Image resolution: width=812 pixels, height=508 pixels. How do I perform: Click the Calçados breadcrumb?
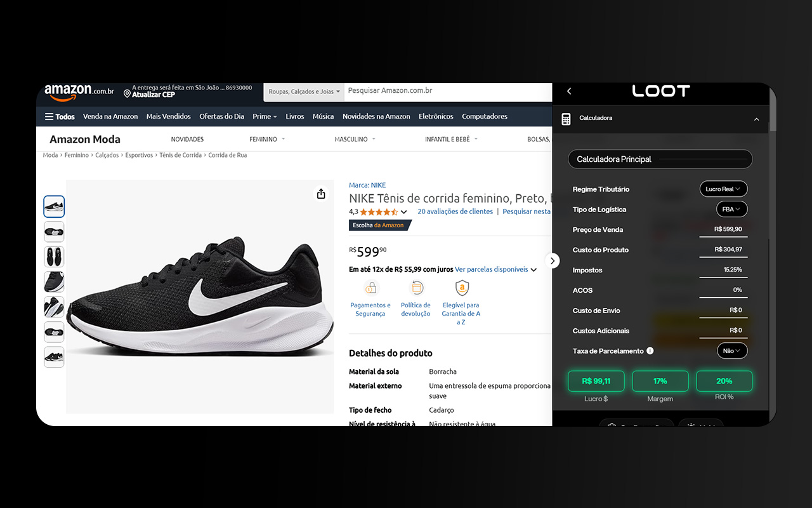point(107,155)
